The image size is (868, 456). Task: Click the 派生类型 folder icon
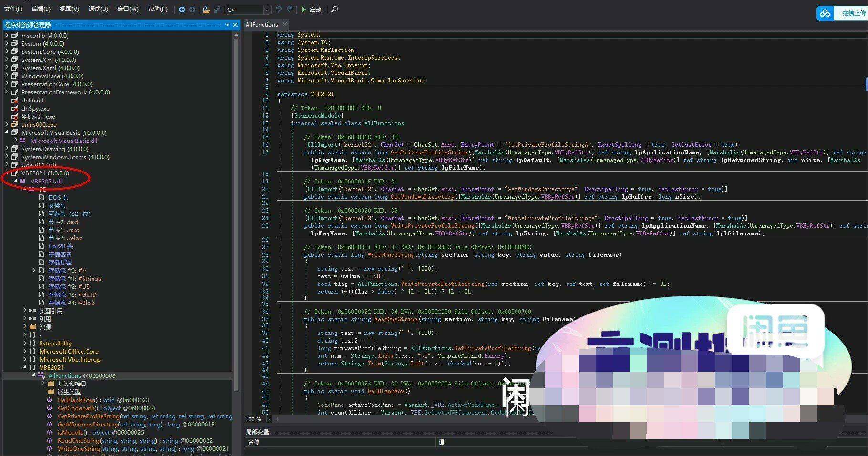51,392
